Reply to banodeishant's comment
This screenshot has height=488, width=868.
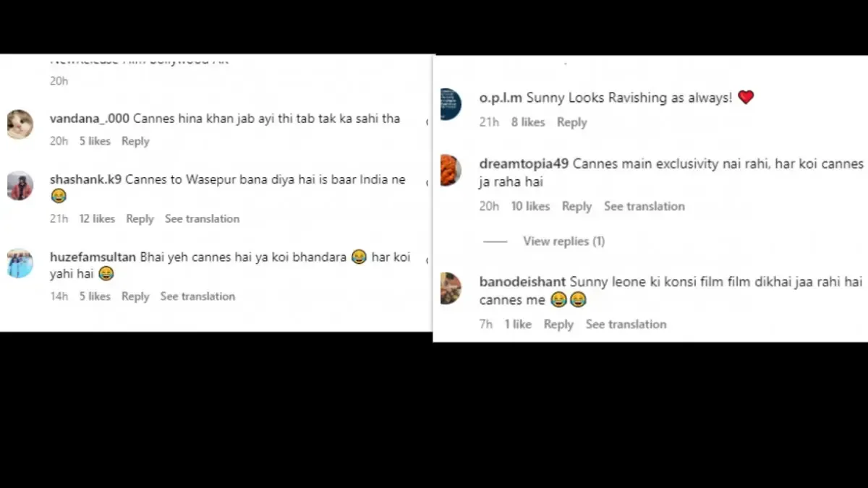point(558,324)
